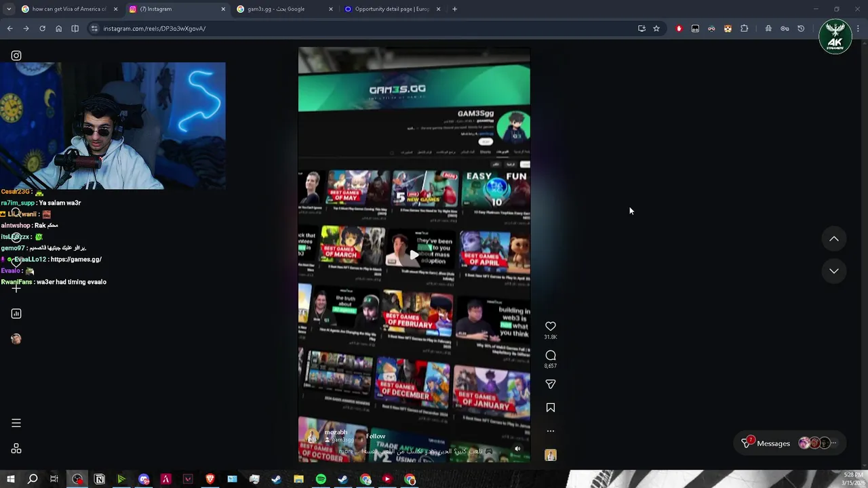Go to the previous reel with up chevron

click(834, 239)
